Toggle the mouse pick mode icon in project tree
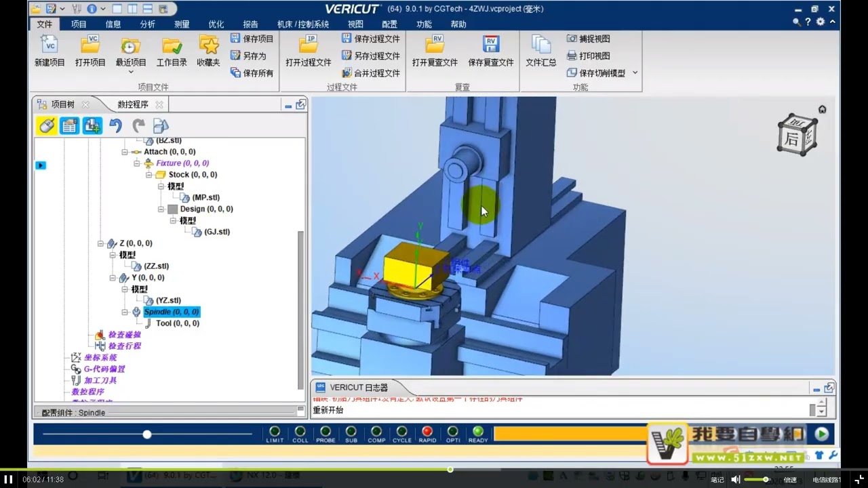The width and height of the screenshot is (868, 488). 46,125
